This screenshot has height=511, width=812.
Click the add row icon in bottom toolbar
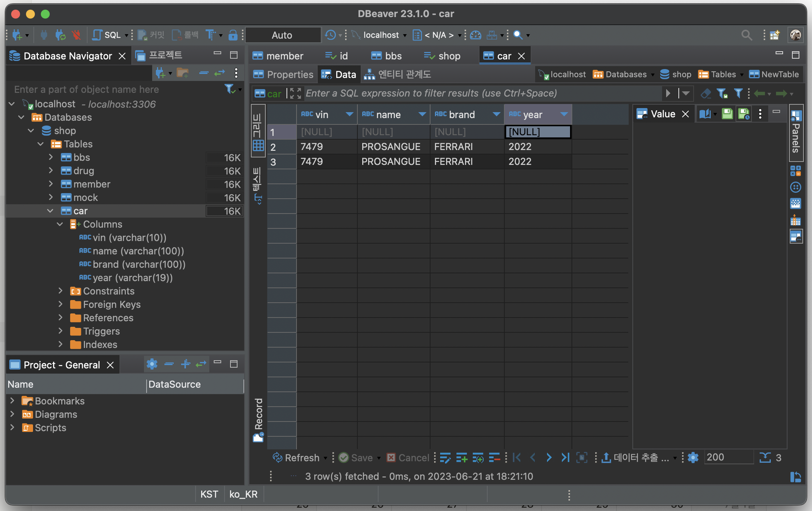coord(461,458)
